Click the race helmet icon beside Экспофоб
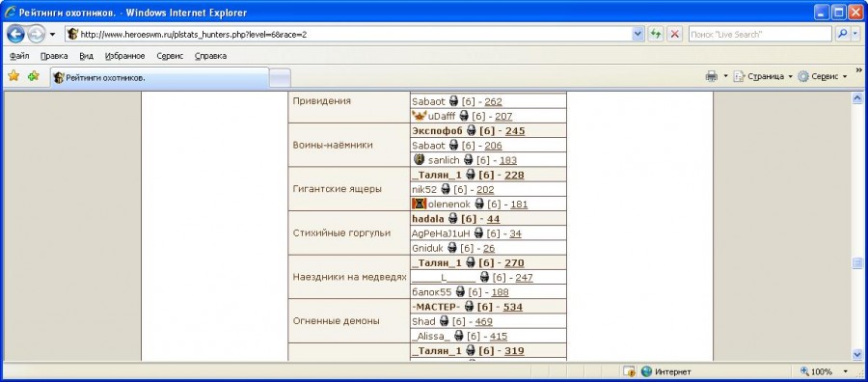This screenshot has width=868, height=382. point(471,130)
